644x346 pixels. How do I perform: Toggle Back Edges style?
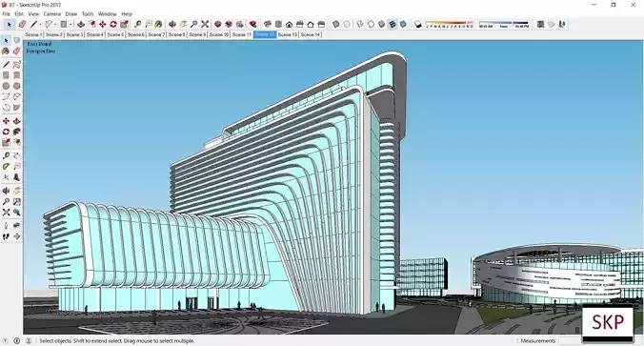347,24
